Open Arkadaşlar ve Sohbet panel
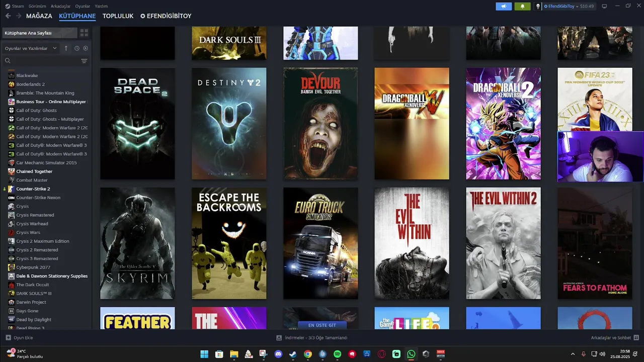 [615, 338]
